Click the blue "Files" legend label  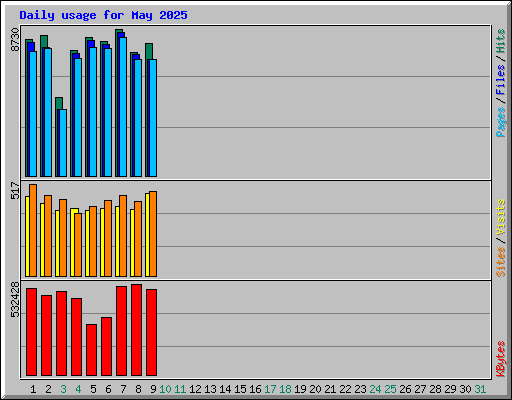(x=501, y=80)
